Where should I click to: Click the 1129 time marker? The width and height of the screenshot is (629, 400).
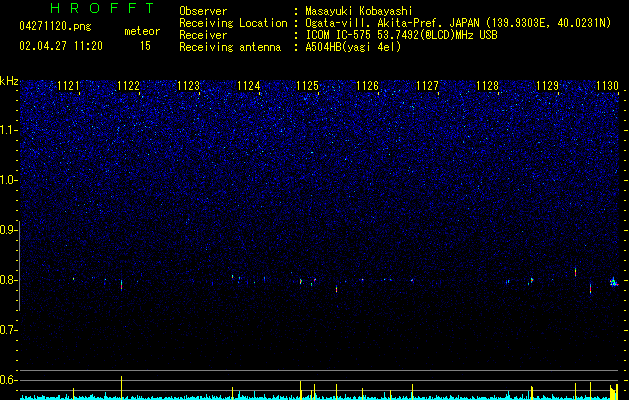(548, 86)
